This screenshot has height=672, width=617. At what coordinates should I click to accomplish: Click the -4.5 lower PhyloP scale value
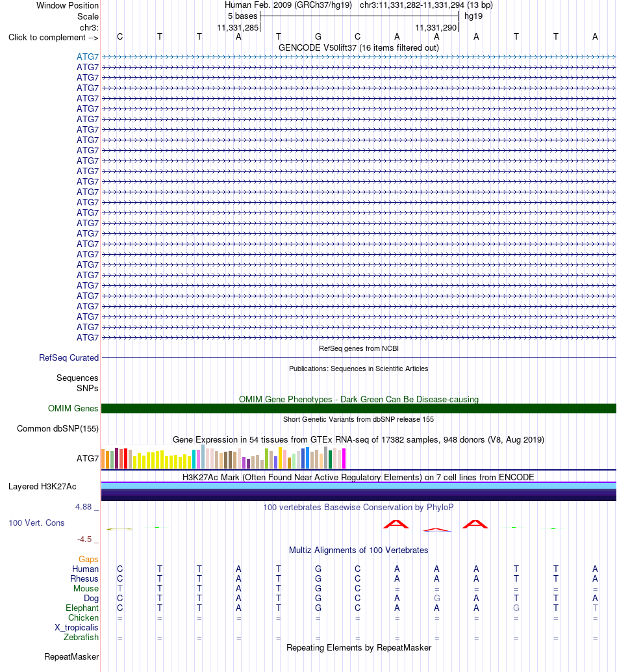pos(84,539)
